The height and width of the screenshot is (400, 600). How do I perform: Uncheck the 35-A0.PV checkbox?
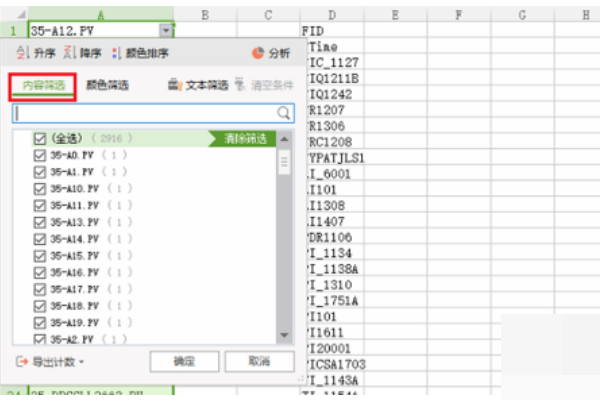click(40, 155)
